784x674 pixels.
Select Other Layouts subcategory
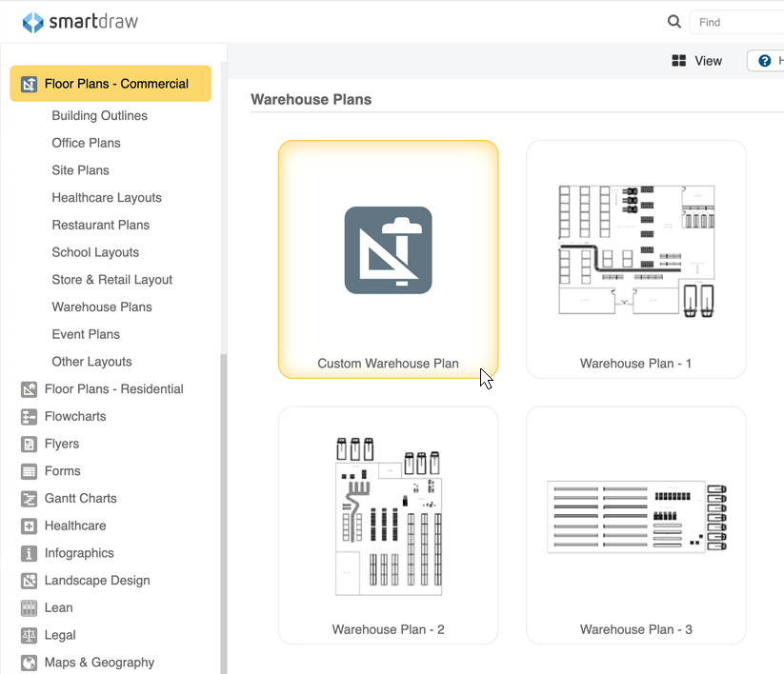(92, 362)
